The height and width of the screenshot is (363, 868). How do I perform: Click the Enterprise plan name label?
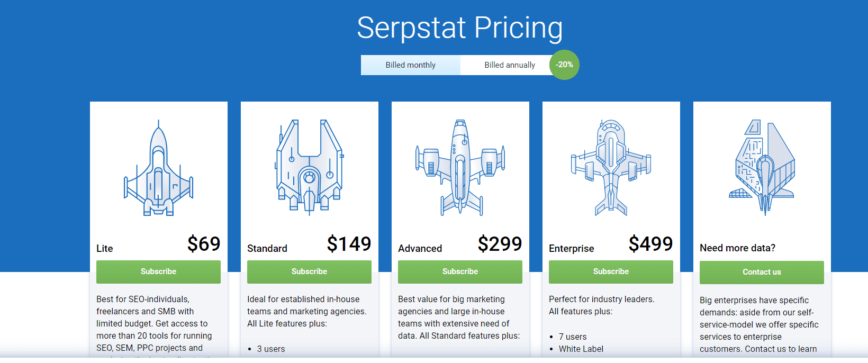click(571, 249)
